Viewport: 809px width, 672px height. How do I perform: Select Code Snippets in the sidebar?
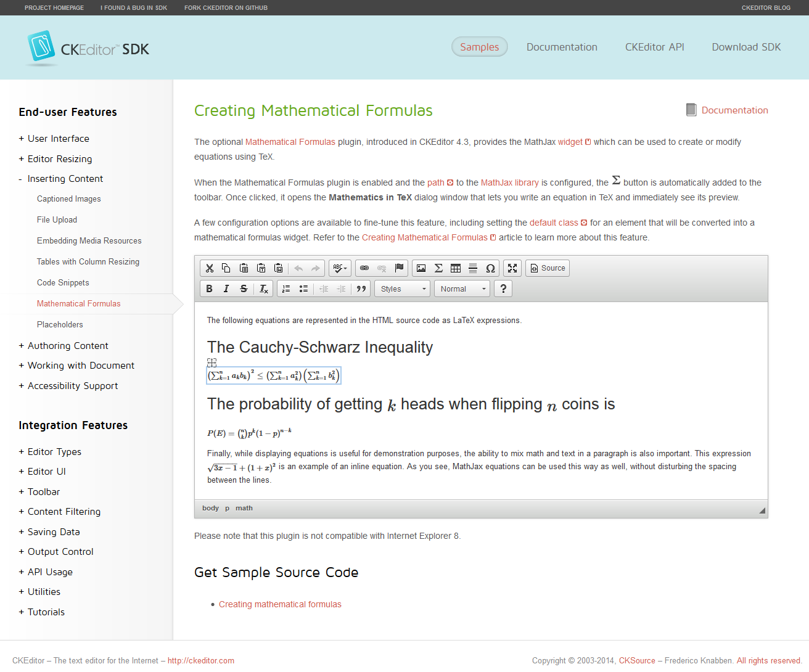63,283
